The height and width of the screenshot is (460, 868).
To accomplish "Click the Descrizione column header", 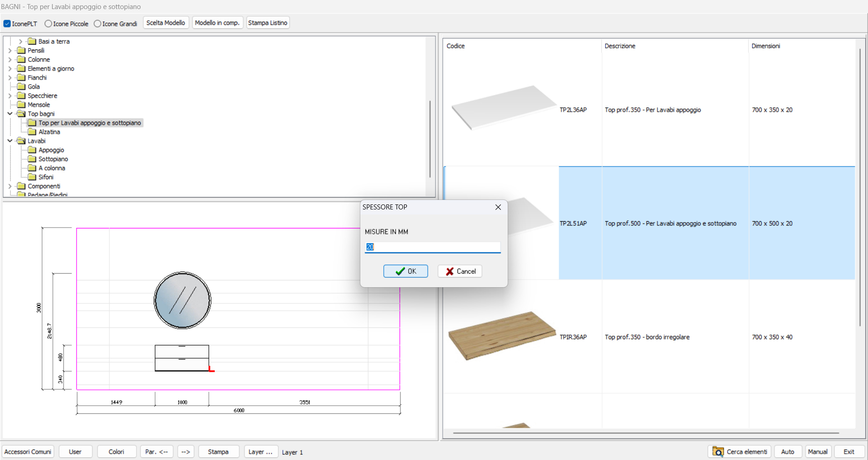I will coord(620,46).
